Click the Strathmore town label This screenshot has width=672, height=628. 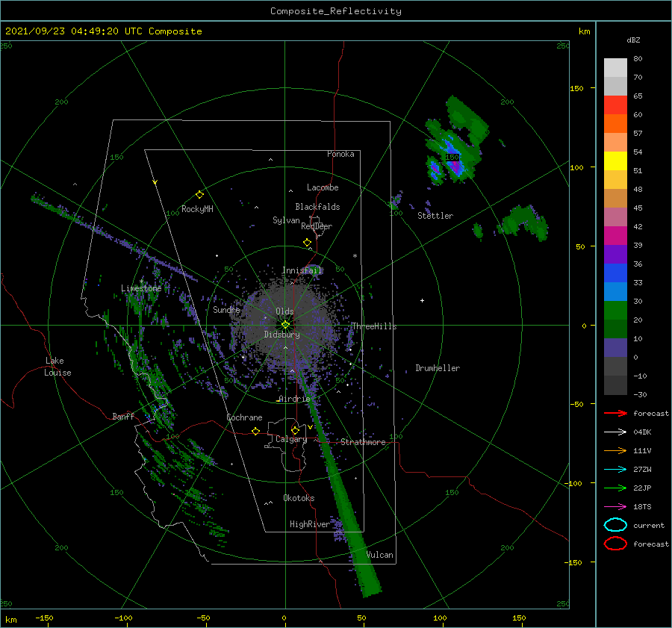tap(363, 442)
